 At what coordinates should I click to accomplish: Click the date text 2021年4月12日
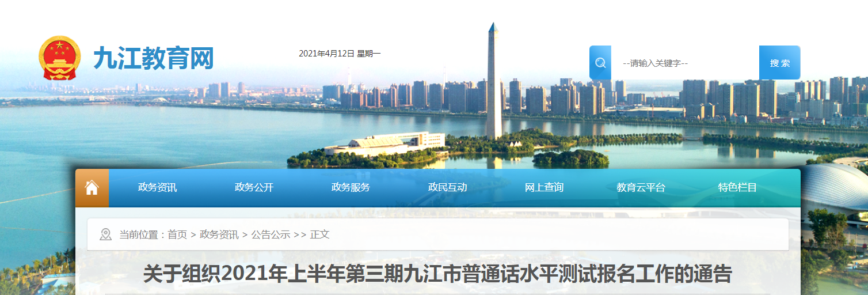point(326,54)
